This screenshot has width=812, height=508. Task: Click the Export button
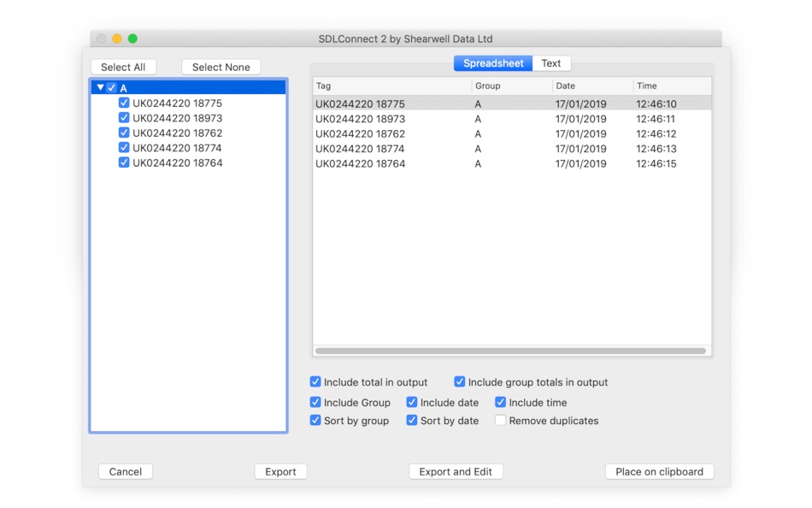click(280, 472)
